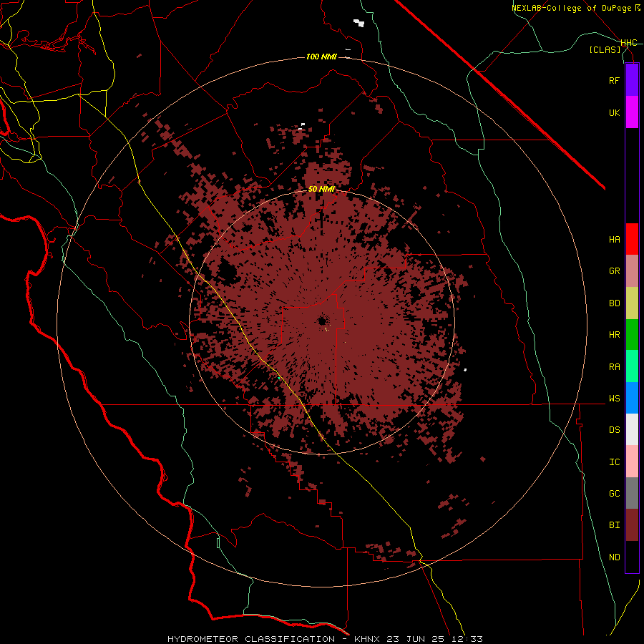644x644 pixels.
Task: Click the "GC" legend label text
Action: click(x=614, y=494)
